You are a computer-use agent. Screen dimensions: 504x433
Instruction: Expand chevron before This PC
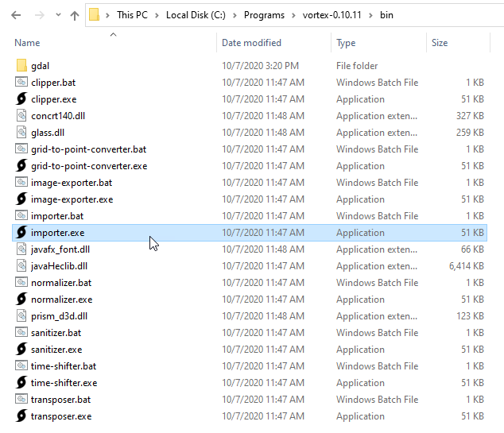pos(107,15)
